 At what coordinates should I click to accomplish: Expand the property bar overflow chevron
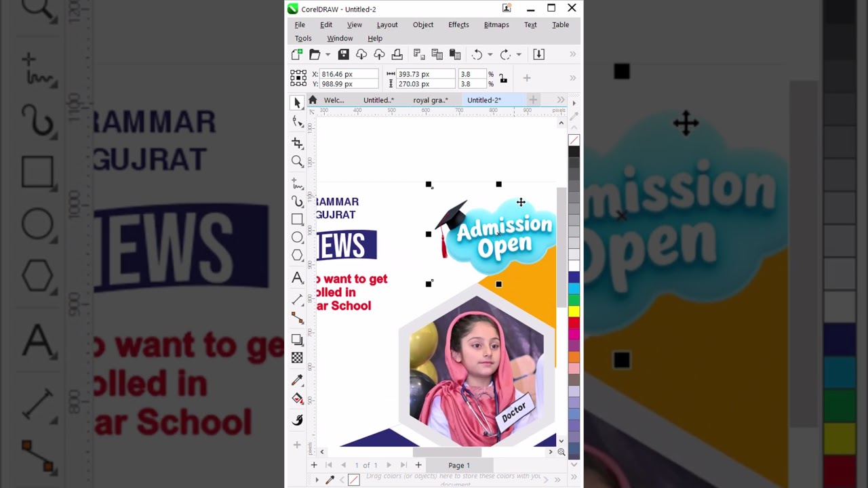572,78
